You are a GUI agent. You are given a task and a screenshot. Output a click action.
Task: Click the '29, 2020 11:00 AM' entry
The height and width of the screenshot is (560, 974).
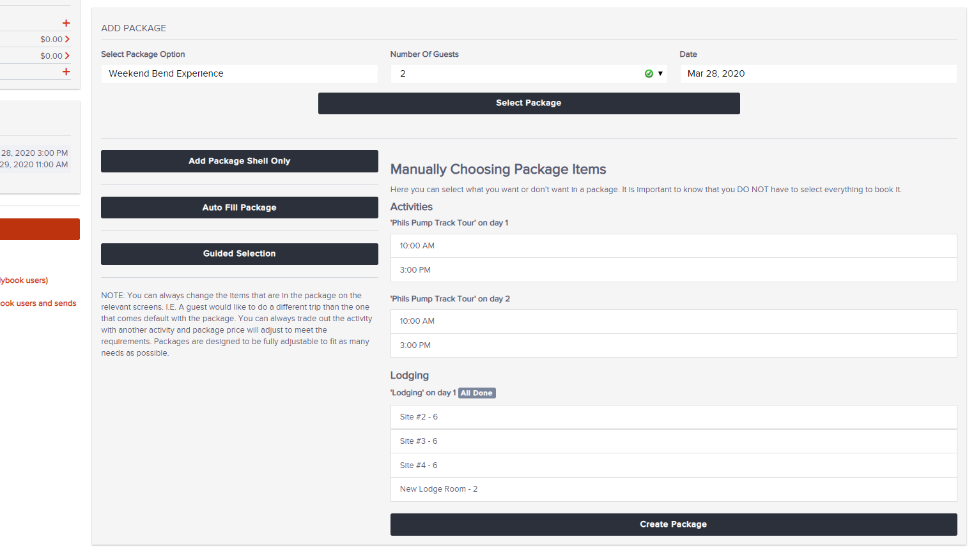34,165
